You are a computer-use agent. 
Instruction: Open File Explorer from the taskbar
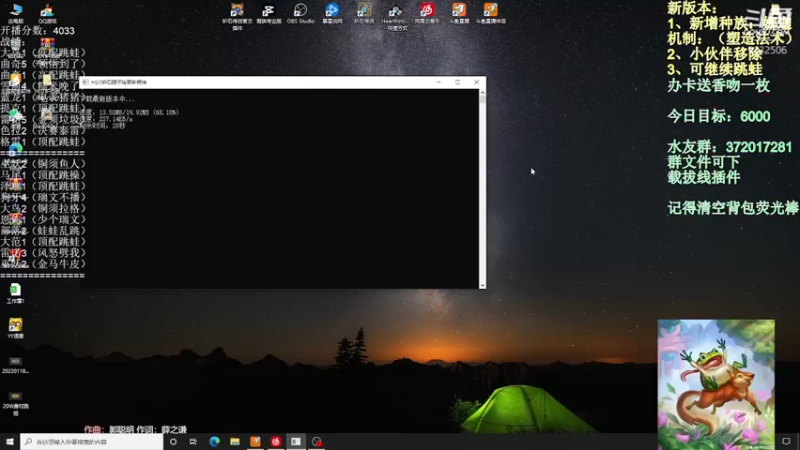pyautogui.click(x=235, y=442)
